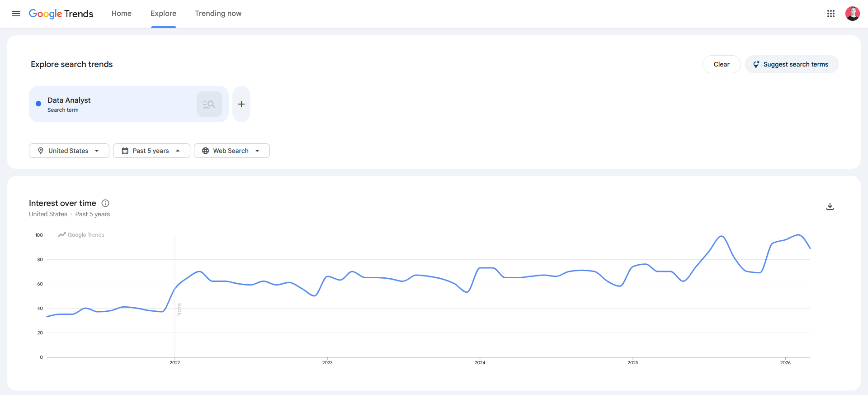Screen dimensions: 868x395
Task: Select the Explore tab
Action: [x=163, y=14]
